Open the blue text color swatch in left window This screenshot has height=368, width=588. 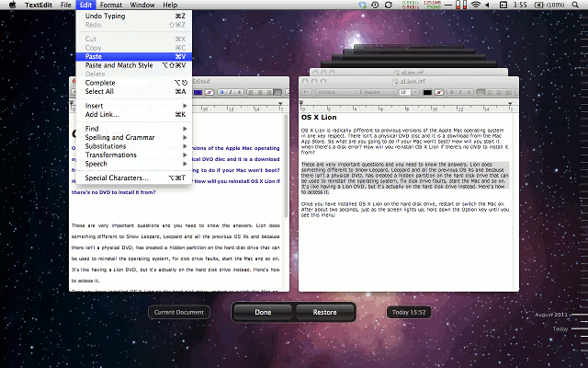tap(198, 92)
